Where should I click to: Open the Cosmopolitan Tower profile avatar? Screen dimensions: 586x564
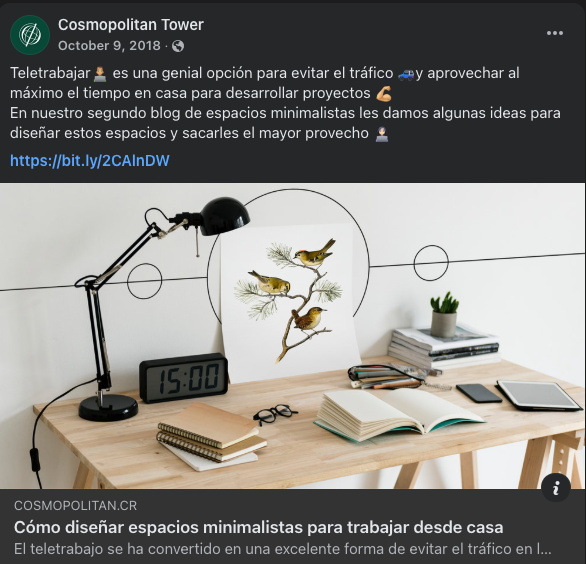(30, 35)
